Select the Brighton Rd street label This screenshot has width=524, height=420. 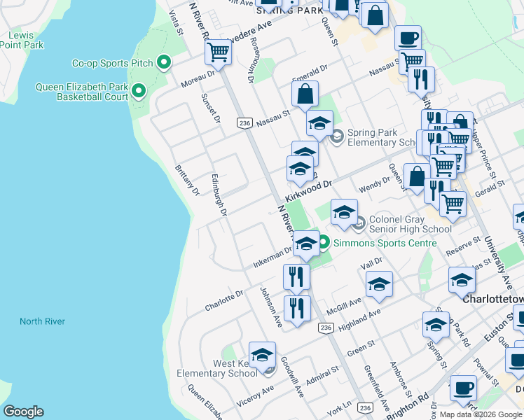[408, 407]
